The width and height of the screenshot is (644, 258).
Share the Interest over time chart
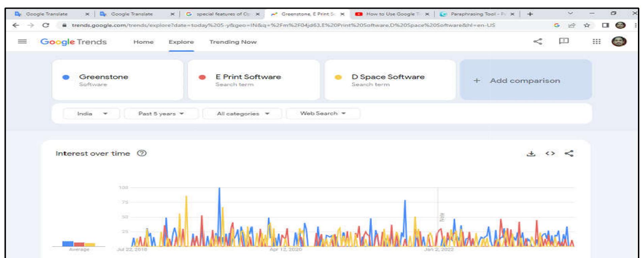[x=569, y=153]
